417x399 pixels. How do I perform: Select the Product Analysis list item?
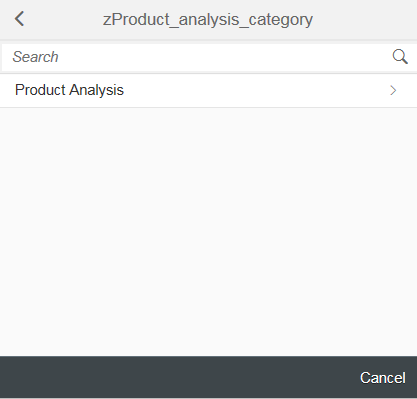click(x=208, y=90)
